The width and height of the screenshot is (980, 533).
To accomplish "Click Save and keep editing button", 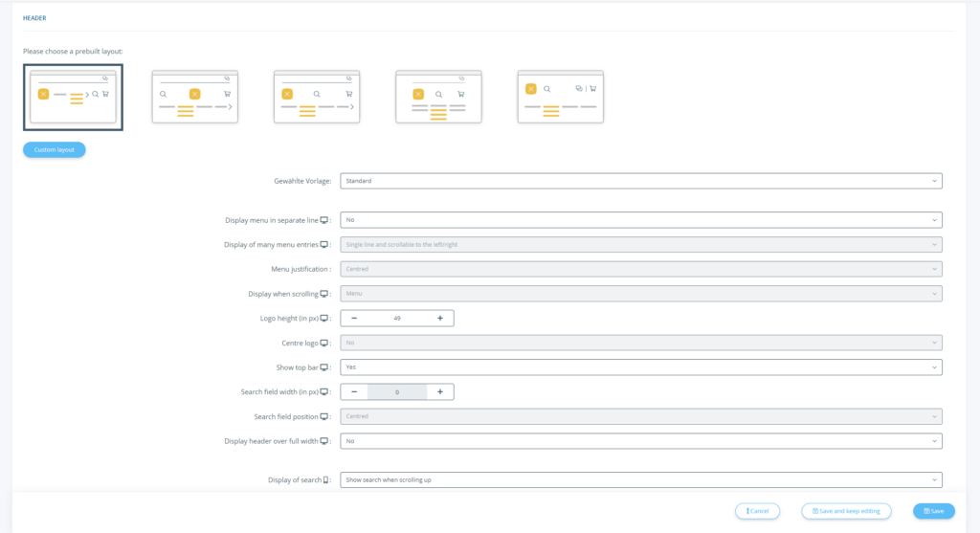I will pyautogui.click(x=846, y=511).
